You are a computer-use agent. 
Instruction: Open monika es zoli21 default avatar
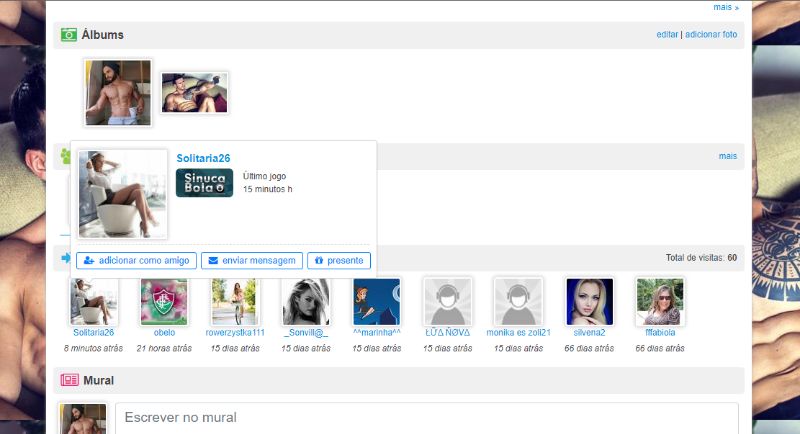tap(518, 301)
